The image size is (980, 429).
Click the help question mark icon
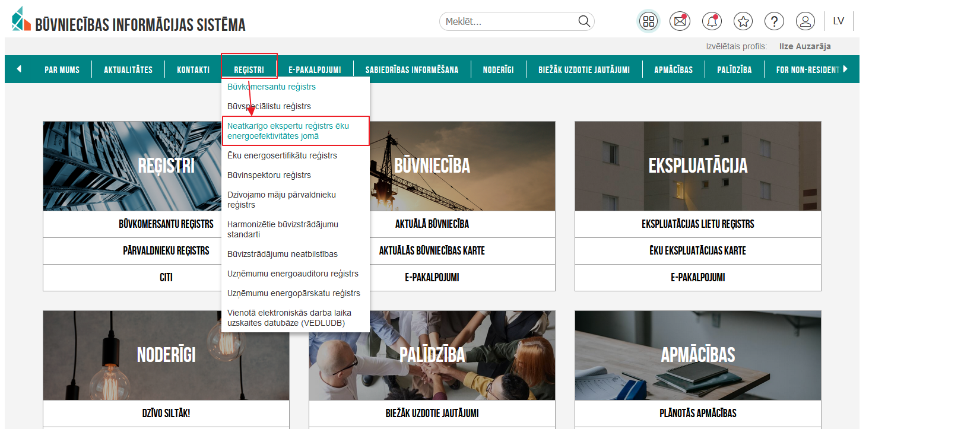click(x=774, y=21)
